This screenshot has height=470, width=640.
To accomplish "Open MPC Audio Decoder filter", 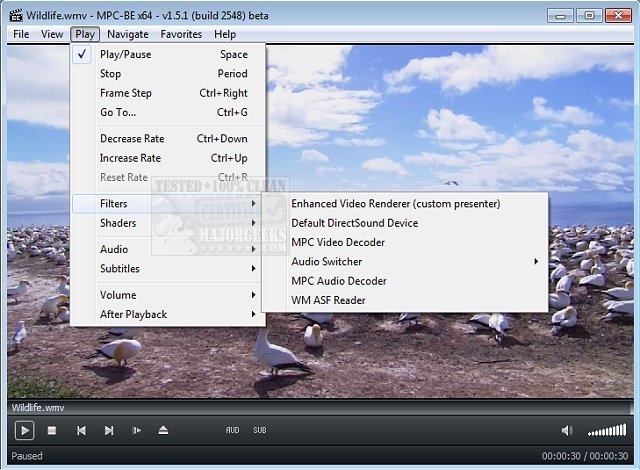I will point(404,281).
